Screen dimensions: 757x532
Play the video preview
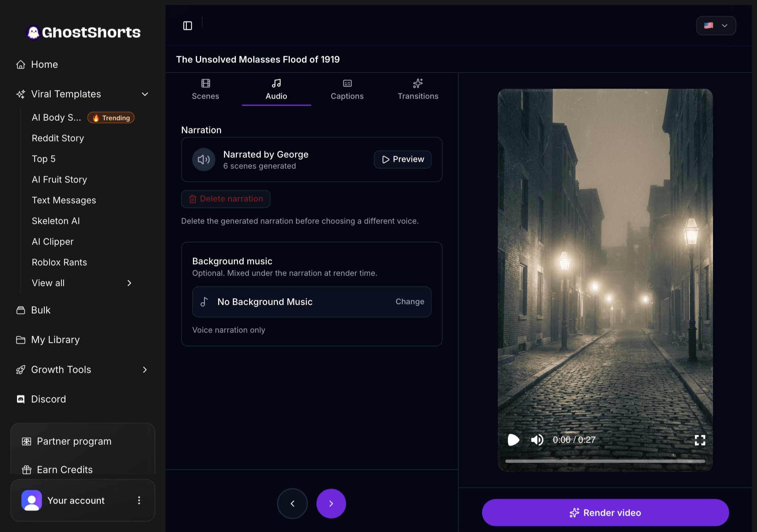coord(513,440)
